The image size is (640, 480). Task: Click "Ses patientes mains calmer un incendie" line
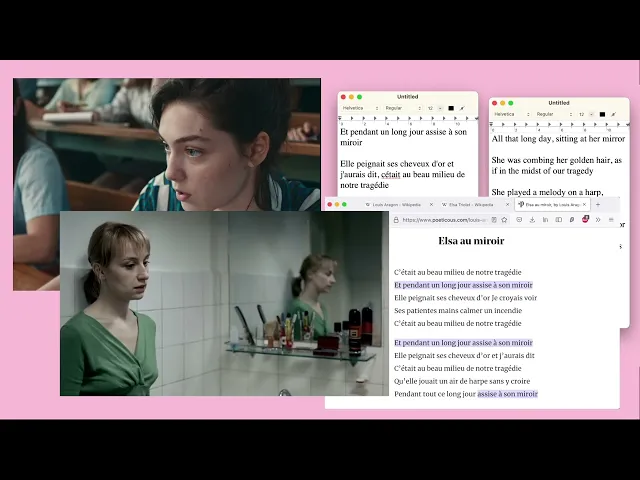[x=458, y=311]
